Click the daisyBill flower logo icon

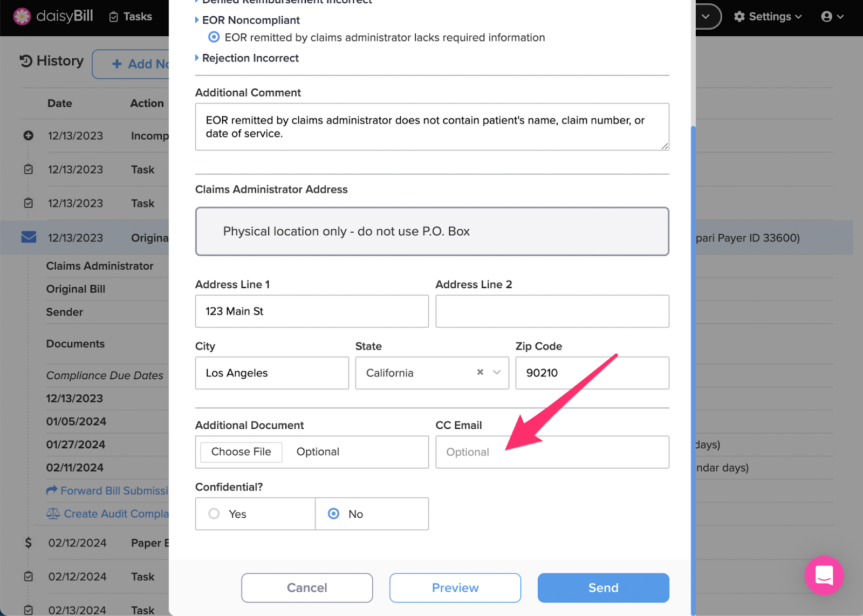tap(22, 16)
